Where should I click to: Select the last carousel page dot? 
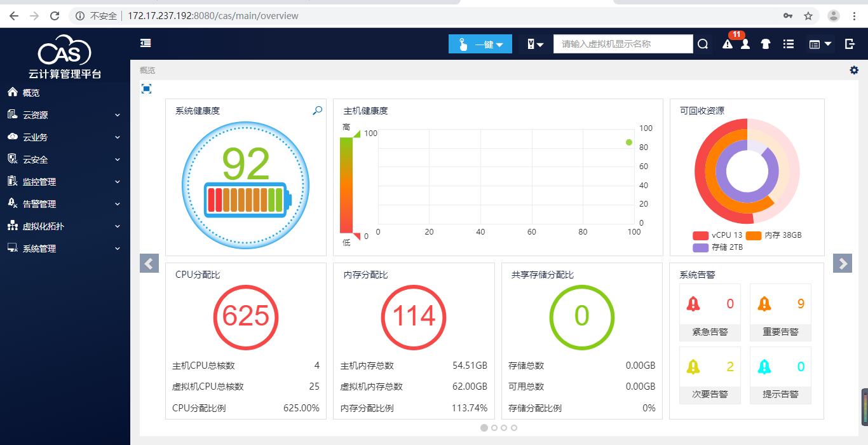click(x=514, y=428)
